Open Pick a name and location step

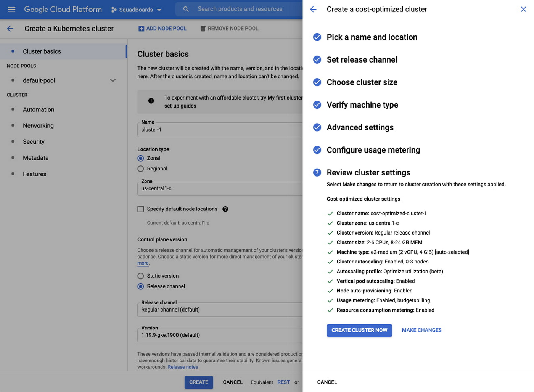pos(372,37)
